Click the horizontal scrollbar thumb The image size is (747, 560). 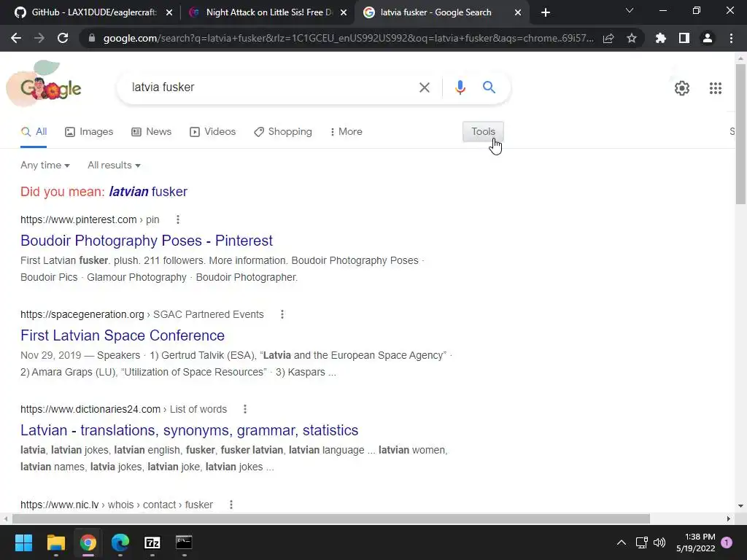[x=331, y=518]
